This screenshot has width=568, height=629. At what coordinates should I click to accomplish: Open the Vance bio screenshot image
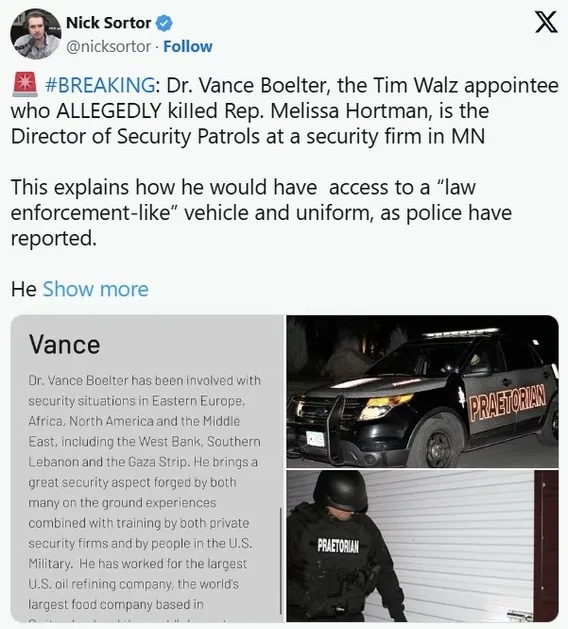pos(148,469)
